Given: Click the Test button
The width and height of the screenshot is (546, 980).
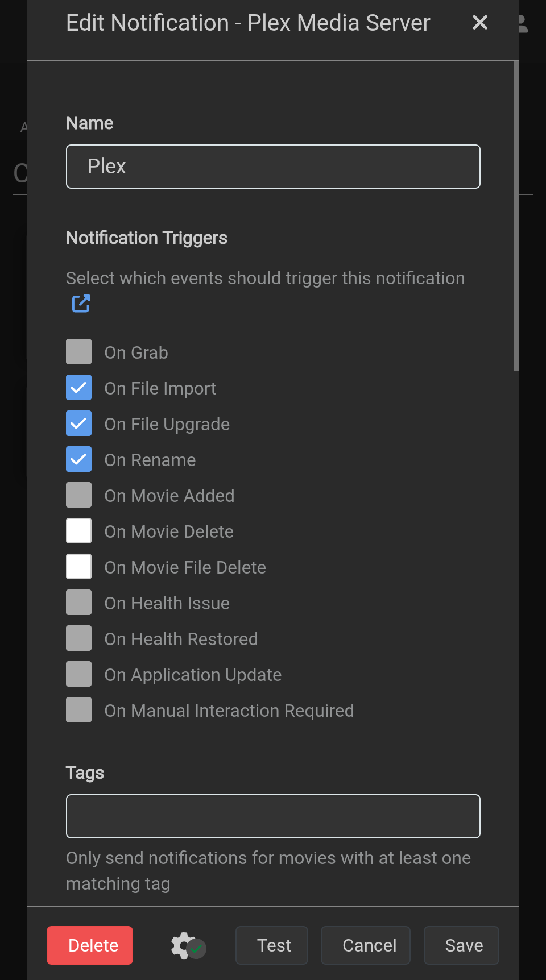Looking at the screenshot, I should click(x=272, y=945).
